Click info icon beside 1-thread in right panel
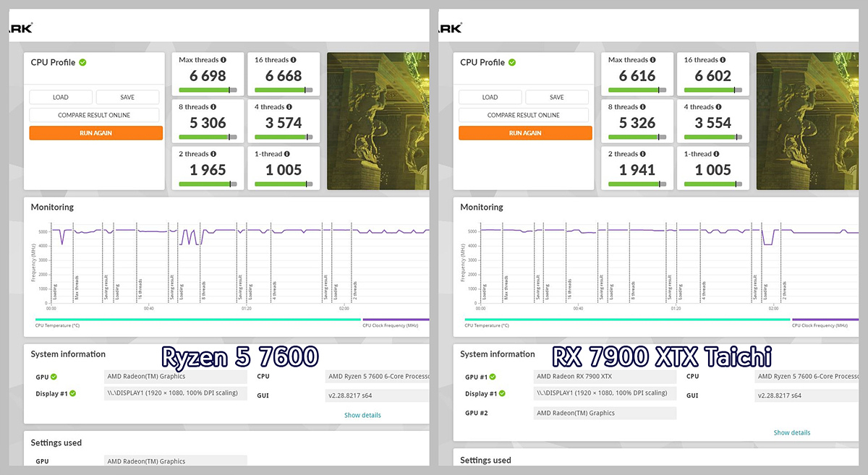Viewport: 868px width, 475px height. [x=717, y=154]
